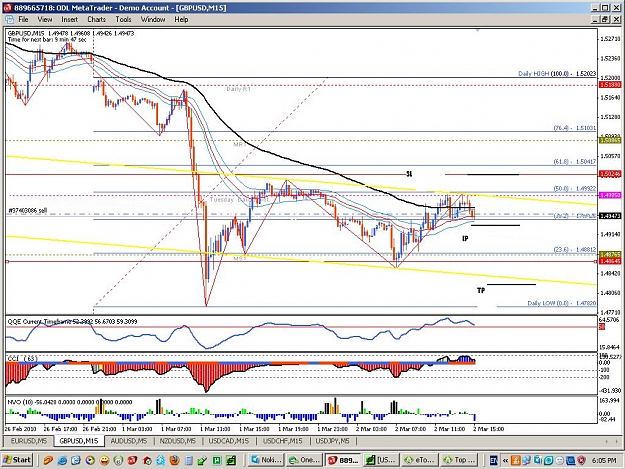Click the magenta price tag on the axis

(610, 195)
